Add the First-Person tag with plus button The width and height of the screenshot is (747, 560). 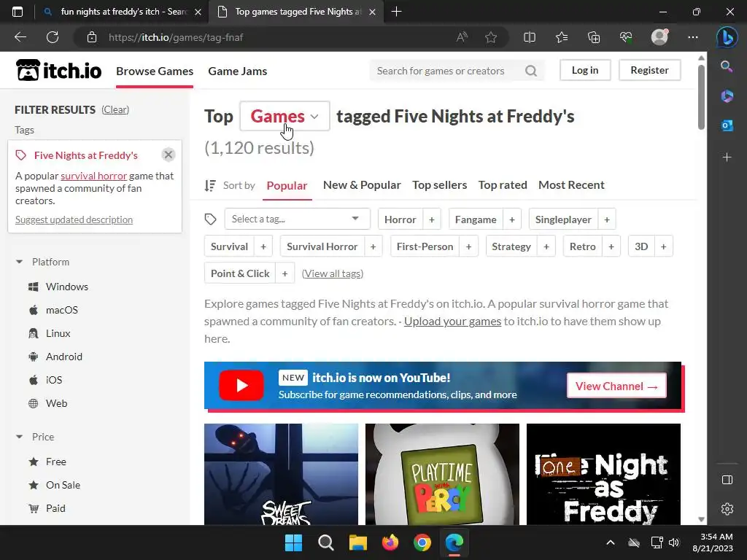[x=469, y=246]
